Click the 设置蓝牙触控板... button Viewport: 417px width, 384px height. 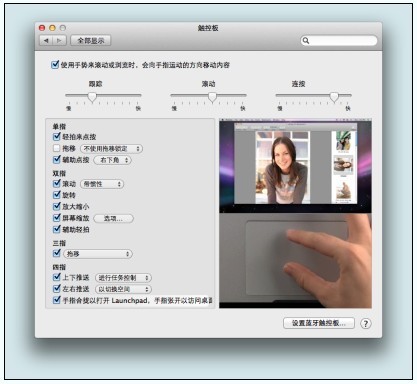coord(319,323)
